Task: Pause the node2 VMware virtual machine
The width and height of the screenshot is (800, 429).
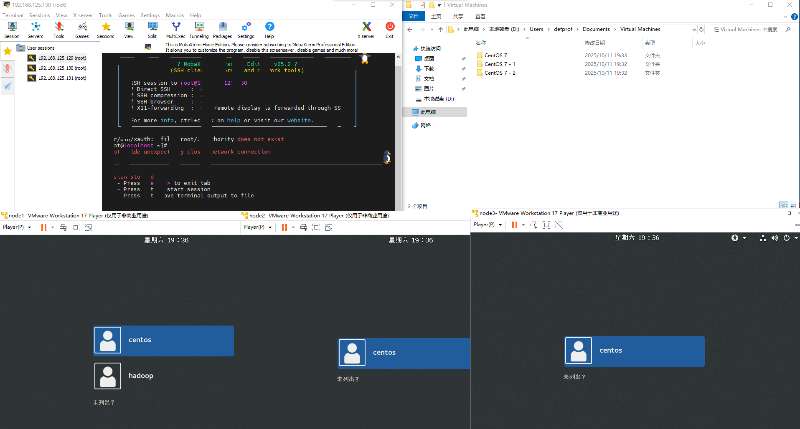Action: pos(284,227)
